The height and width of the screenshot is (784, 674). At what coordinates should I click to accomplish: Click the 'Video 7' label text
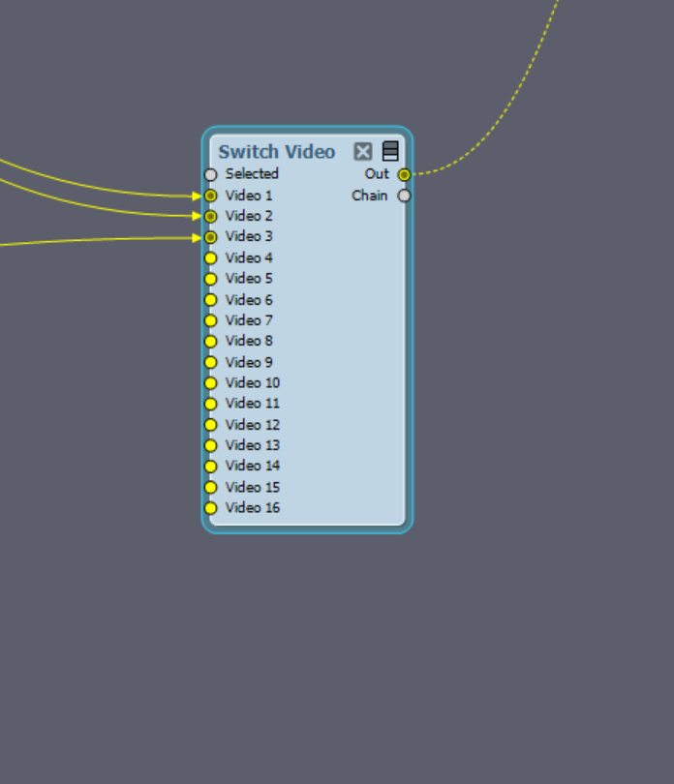pos(249,320)
